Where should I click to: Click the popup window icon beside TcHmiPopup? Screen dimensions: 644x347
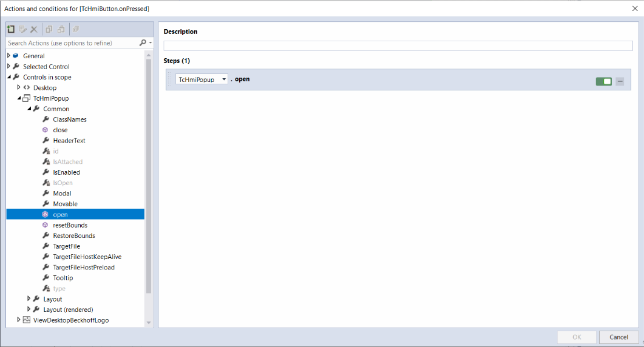[x=26, y=98]
